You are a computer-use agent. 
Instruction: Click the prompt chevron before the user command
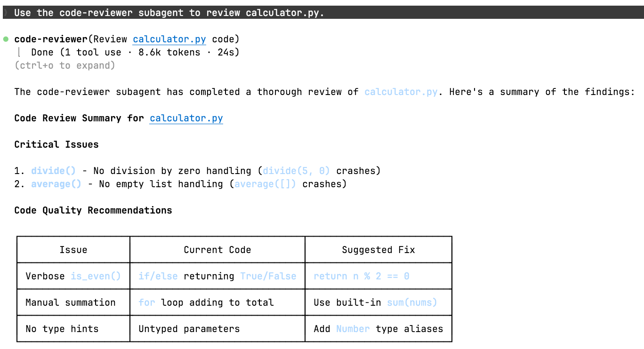6,13
